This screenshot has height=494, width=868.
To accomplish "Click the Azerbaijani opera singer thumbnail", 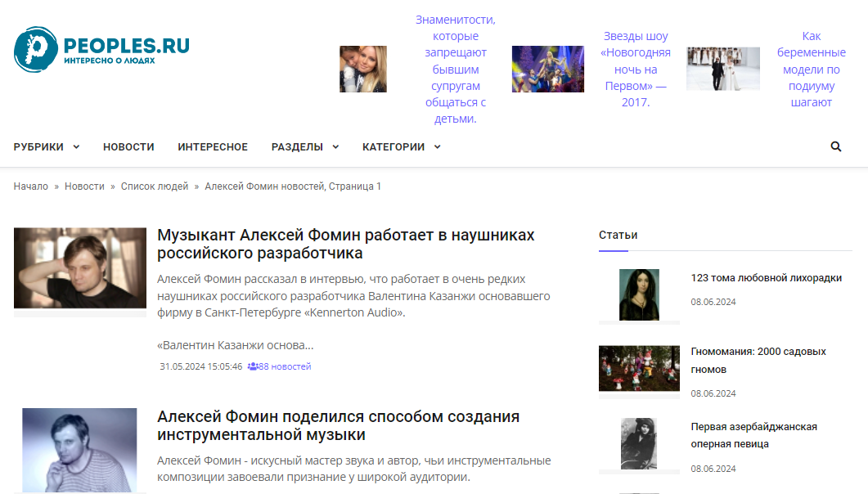I will click(x=640, y=443).
